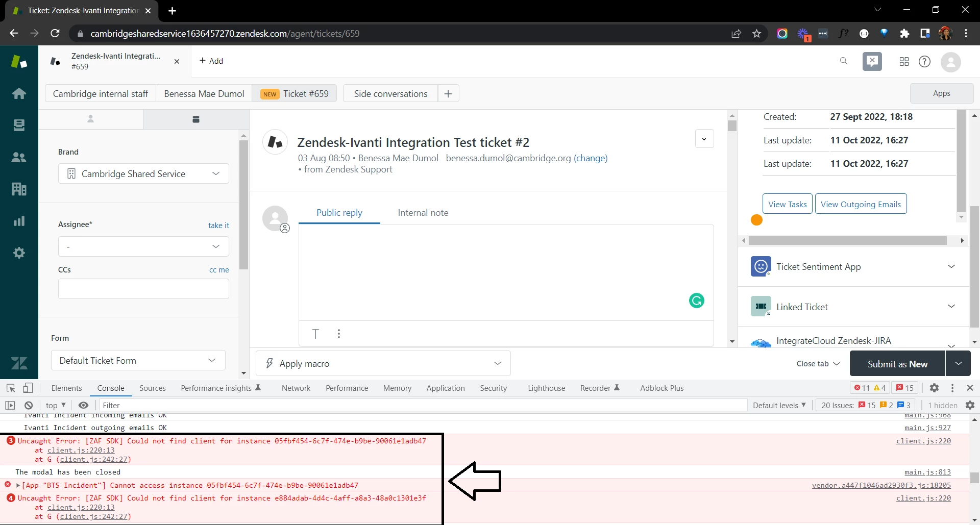Toggle DevTools inspect element icon
The image size is (980, 525).
click(x=11, y=388)
